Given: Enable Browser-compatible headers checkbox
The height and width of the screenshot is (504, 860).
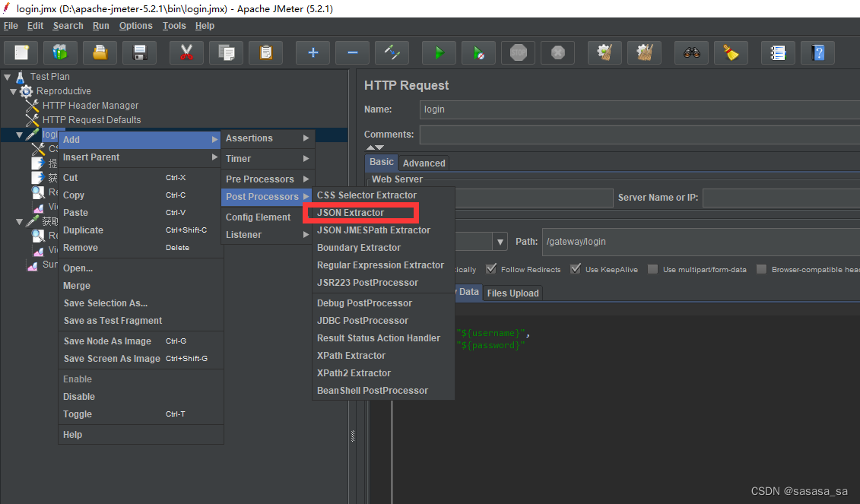Looking at the screenshot, I should coord(761,269).
